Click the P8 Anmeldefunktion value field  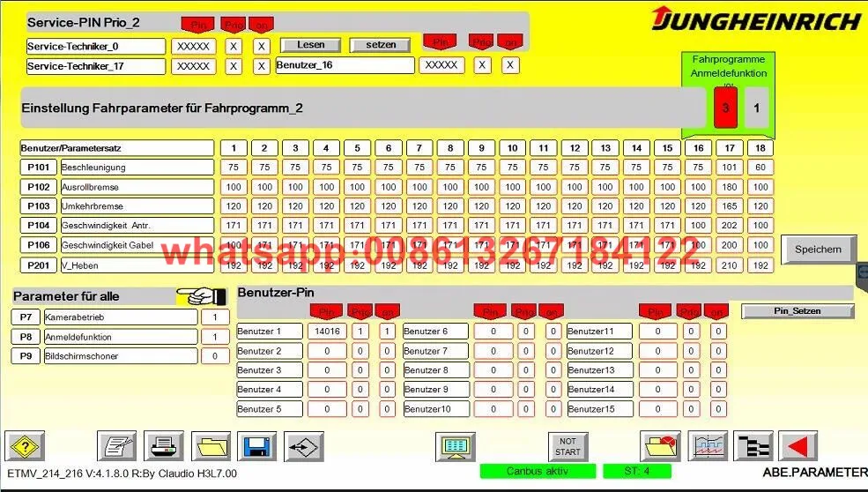(x=215, y=337)
